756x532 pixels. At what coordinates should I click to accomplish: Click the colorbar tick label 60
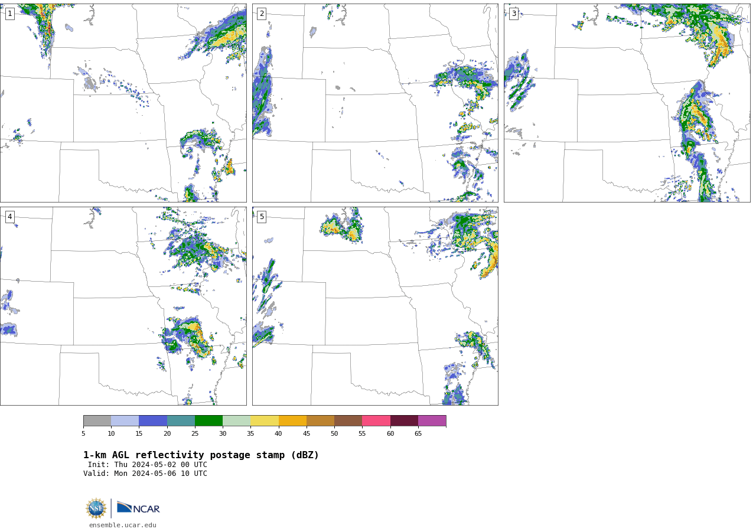point(390,434)
